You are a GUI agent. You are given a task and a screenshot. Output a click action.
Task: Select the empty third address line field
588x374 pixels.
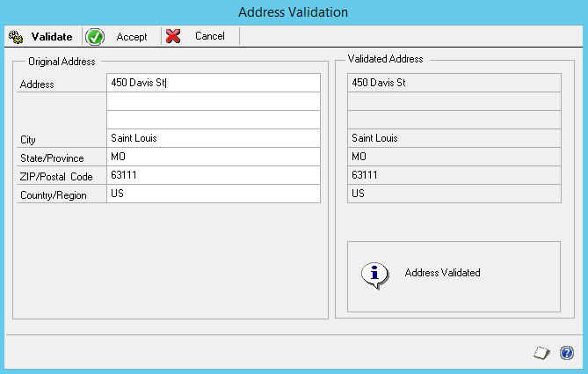point(213,120)
